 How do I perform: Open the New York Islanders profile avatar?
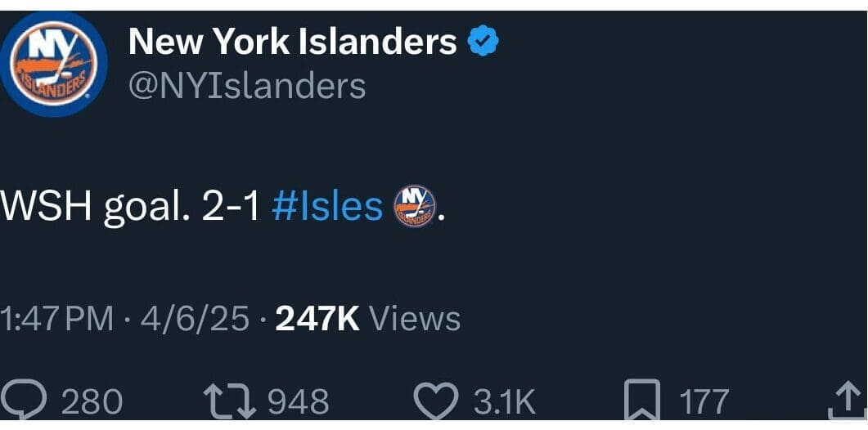tap(56, 64)
